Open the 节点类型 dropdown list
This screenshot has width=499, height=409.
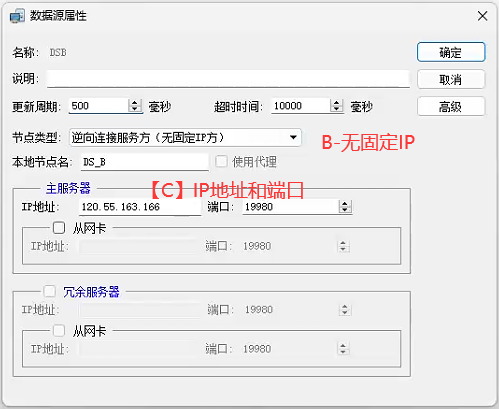pos(185,137)
